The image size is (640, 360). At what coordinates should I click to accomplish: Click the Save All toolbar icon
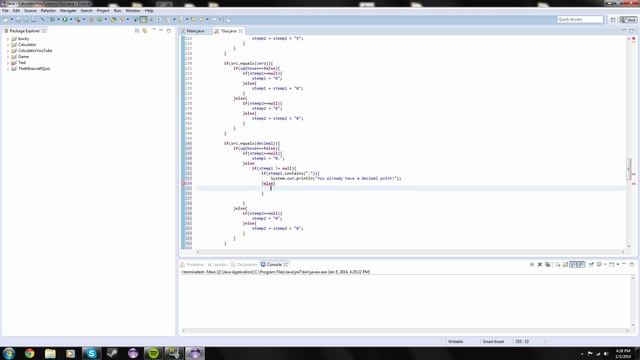pyautogui.click(x=26, y=20)
